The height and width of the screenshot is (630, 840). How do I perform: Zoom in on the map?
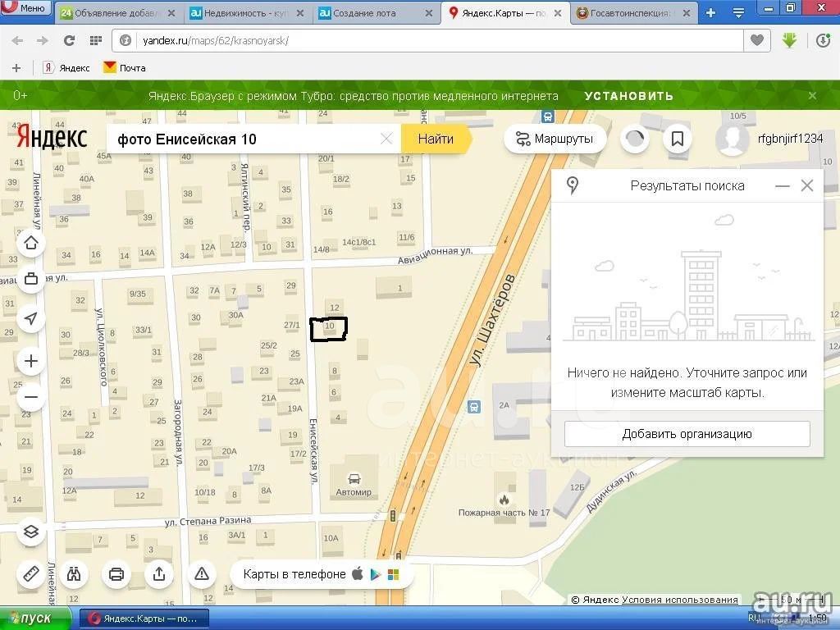(31, 361)
